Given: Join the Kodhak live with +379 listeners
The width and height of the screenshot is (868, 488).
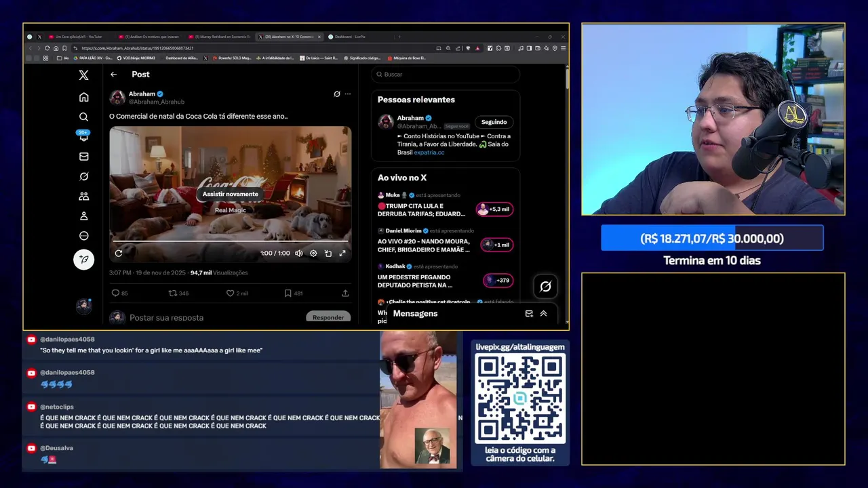Looking at the screenshot, I should point(498,280).
